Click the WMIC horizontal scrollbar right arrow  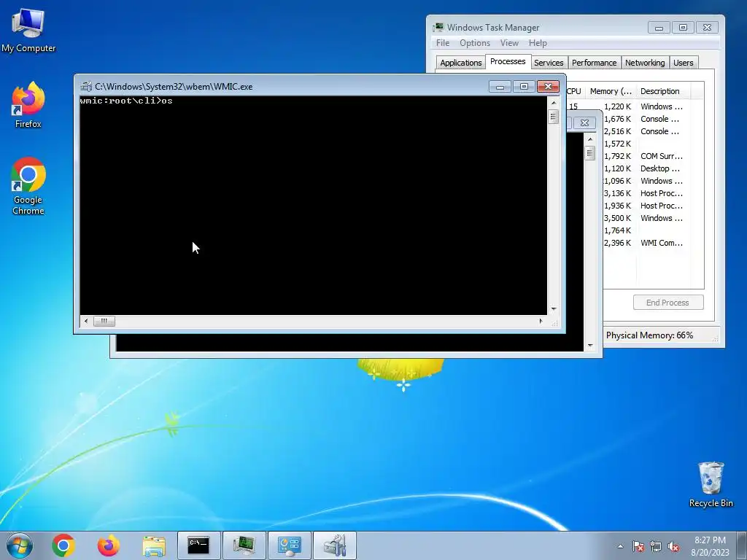coord(541,321)
